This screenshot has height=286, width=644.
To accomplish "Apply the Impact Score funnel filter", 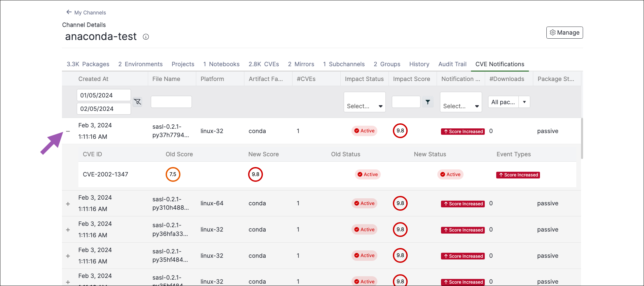I will coord(428,102).
